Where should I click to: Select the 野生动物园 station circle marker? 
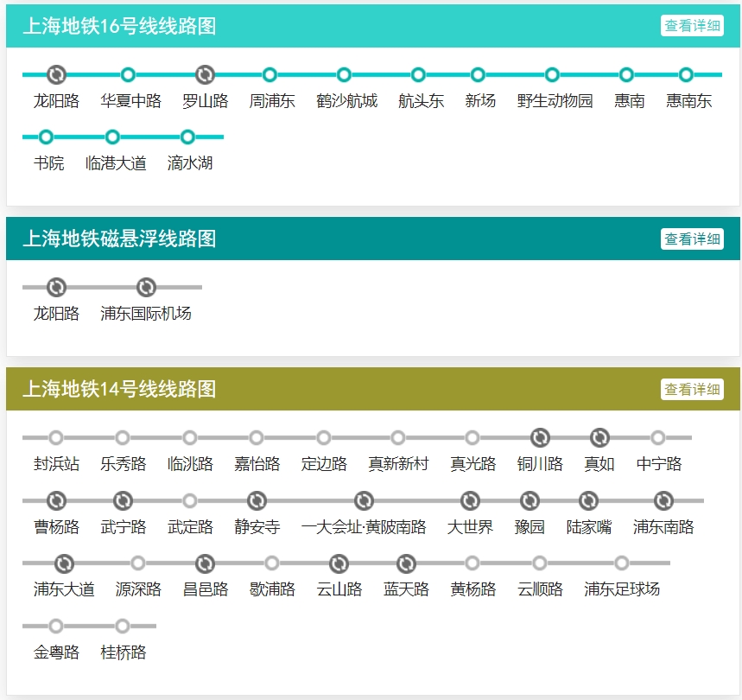(x=553, y=74)
